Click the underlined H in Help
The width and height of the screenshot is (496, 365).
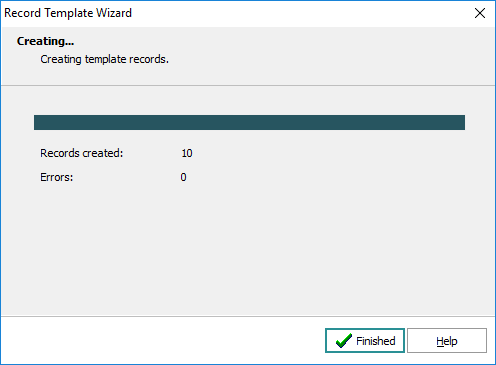click(x=440, y=341)
